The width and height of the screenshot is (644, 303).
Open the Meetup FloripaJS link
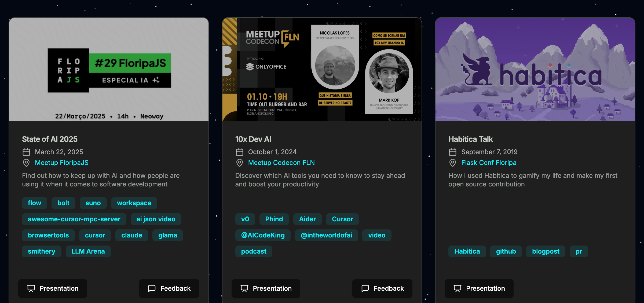tap(61, 163)
